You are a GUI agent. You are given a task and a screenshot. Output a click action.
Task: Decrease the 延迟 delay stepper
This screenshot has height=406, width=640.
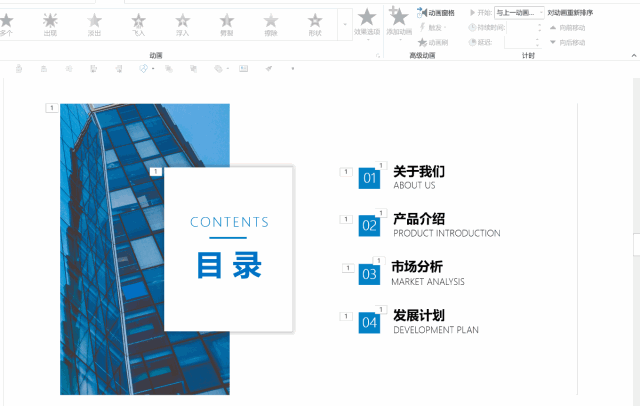click(x=538, y=45)
